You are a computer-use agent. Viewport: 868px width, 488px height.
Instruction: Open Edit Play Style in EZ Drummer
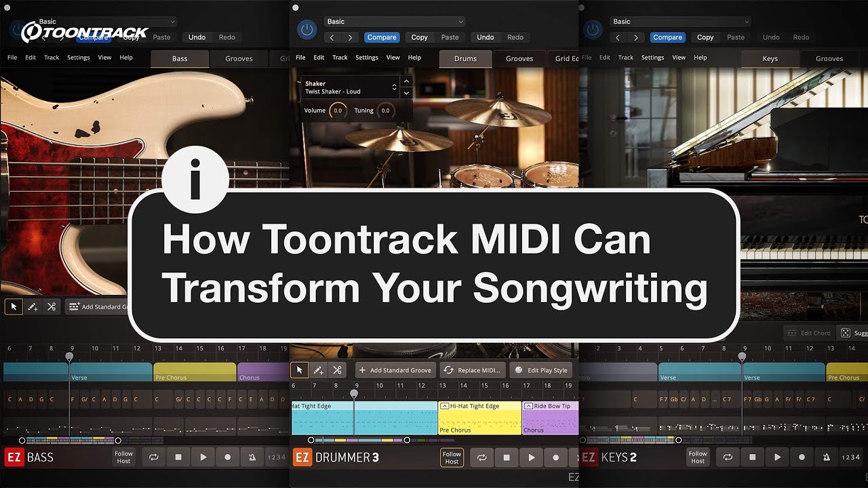point(541,370)
